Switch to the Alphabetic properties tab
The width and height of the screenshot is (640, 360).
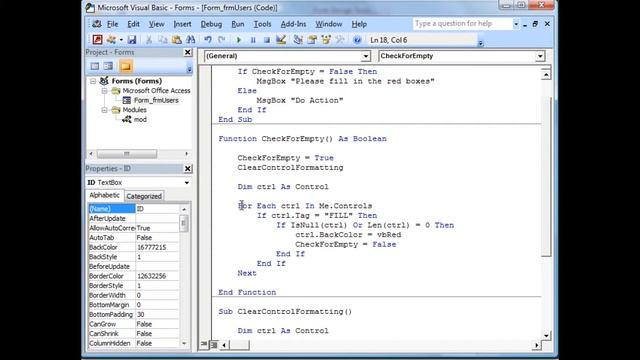point(104,195)
